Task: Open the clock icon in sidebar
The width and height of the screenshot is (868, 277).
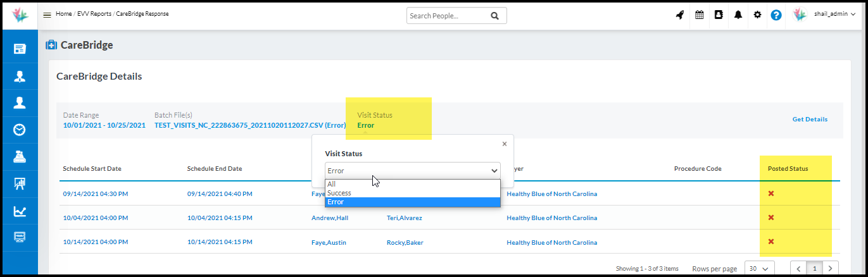Action: tap(20, 130)
